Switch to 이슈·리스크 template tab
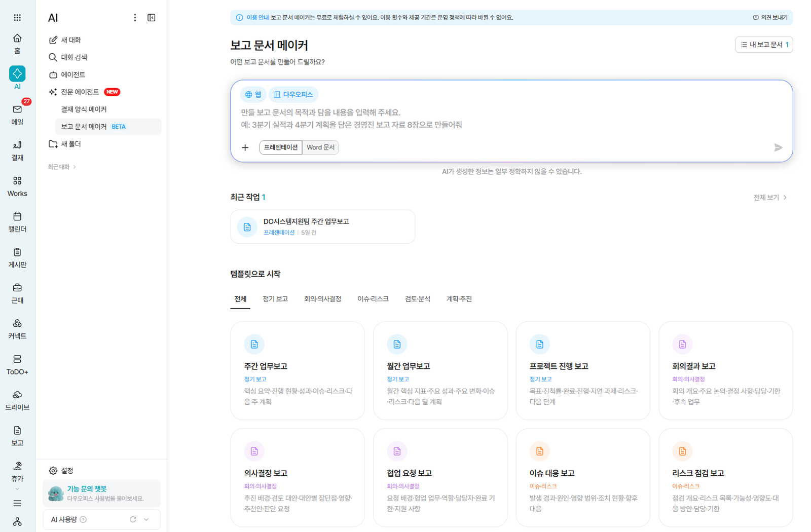The image size is (811, 532). (373, 299)
